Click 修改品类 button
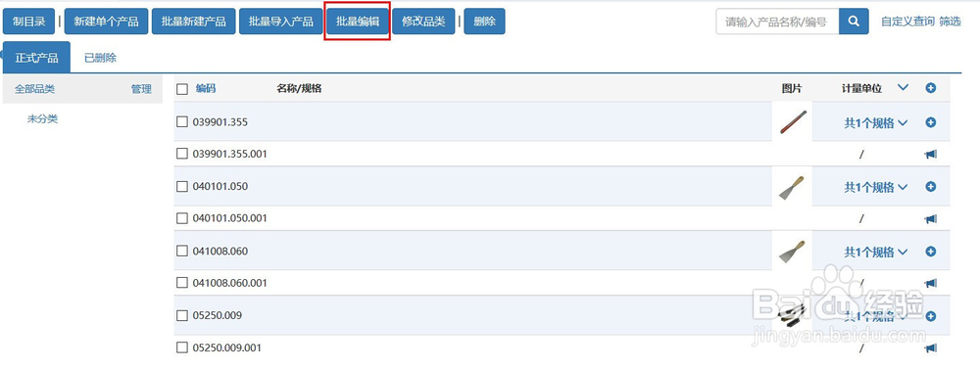 (423, 22)
